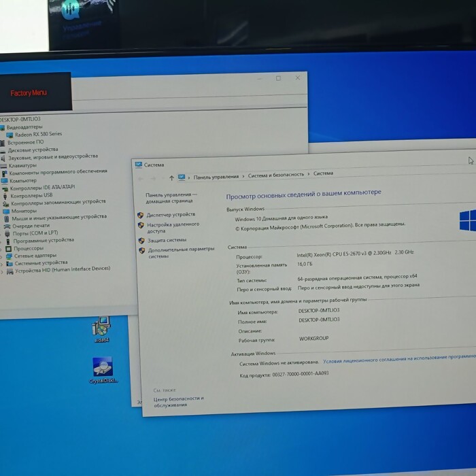Click shield icon beside Защита системы
Screen dimensions: 476x476
tap(141, 241)
